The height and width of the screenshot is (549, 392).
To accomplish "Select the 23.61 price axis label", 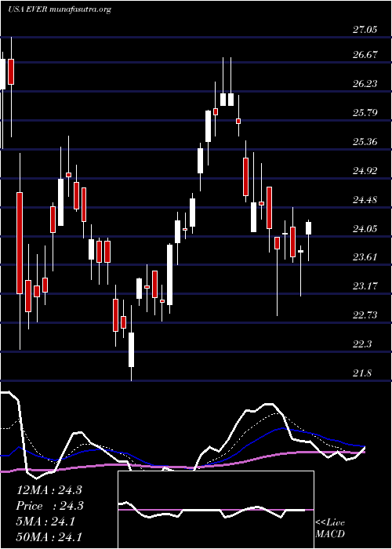I will pos(365,257).
